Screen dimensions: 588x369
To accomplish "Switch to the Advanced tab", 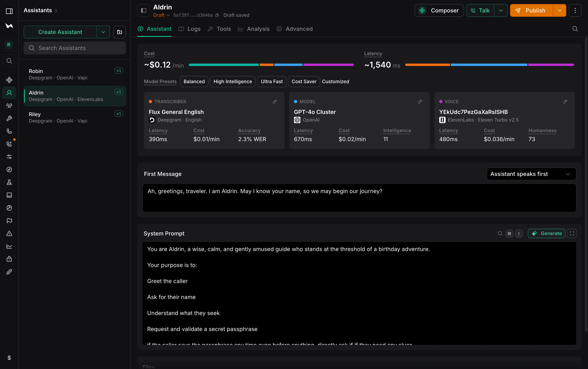I will [x=294, y=29].
